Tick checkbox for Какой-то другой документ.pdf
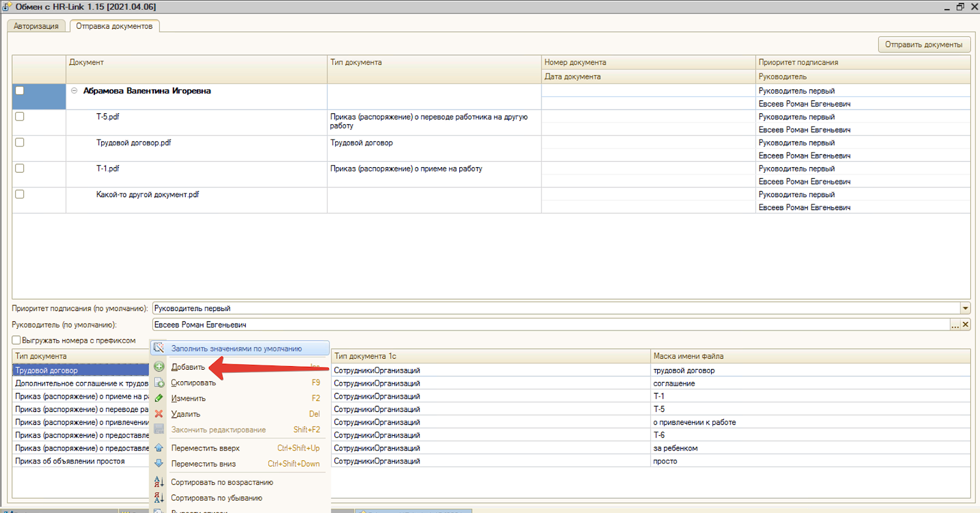980x513 pixels. click(x=20, y=194)
